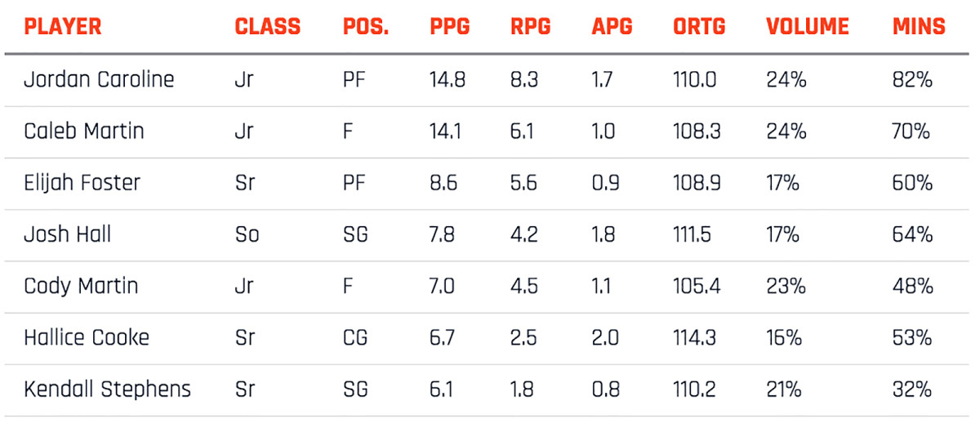This screenshot has height=432, width=980.
Task: Sort by the PPG column header
Action: (450, 26)
